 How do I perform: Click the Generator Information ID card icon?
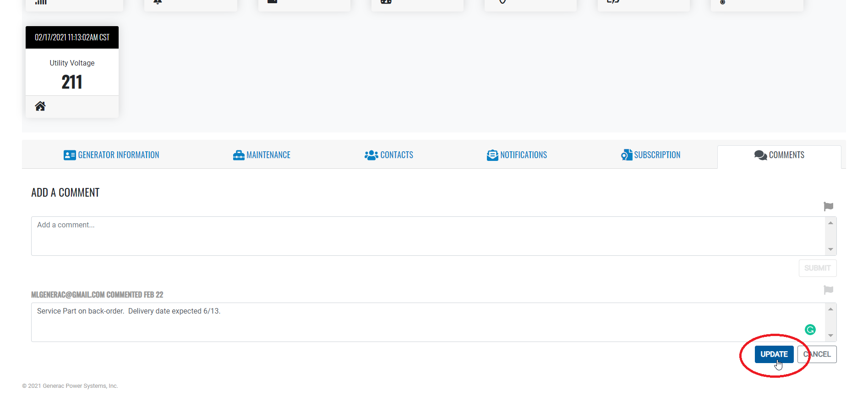click(x=70, y=155)
